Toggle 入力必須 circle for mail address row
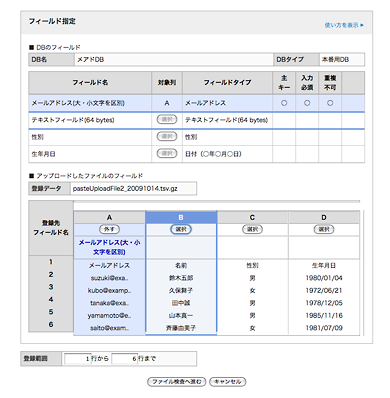The width and height of the screenshot is (390, 398). point(307,103)
